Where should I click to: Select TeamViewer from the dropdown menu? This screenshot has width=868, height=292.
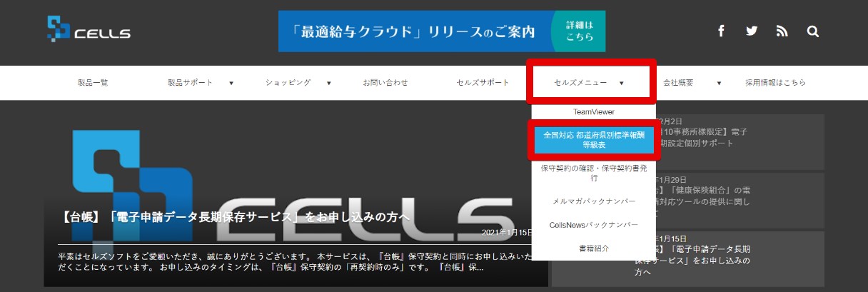pyautogui.click(x=593, y=112)
